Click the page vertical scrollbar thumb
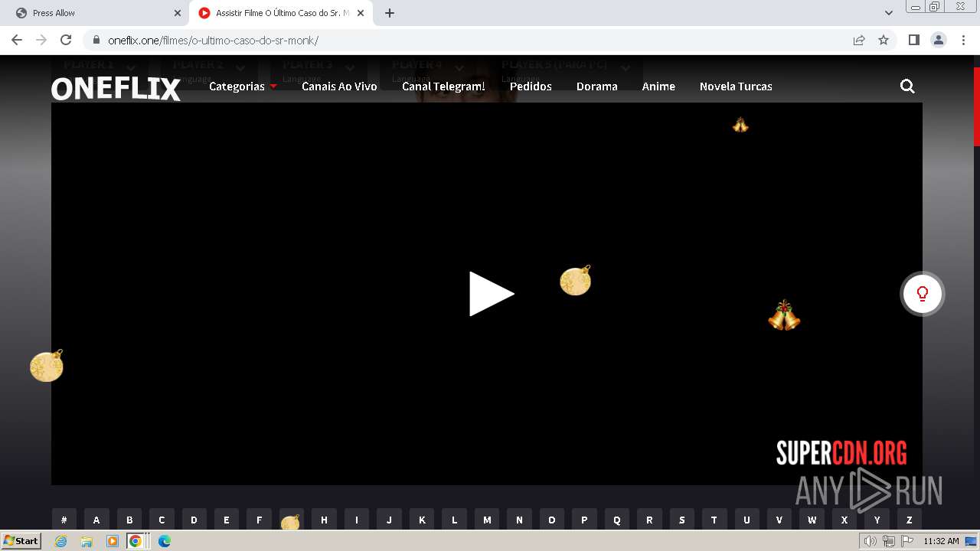 (x=976, y=107)
